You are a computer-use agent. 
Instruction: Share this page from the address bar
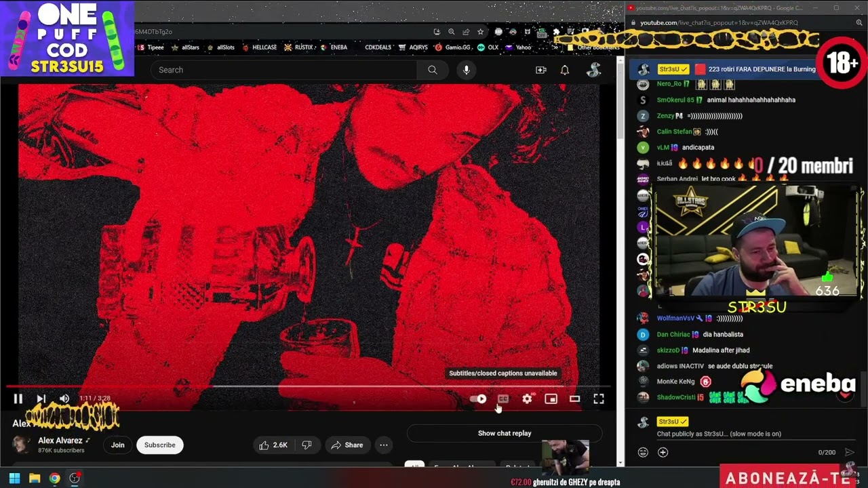(x=466, y=32)
